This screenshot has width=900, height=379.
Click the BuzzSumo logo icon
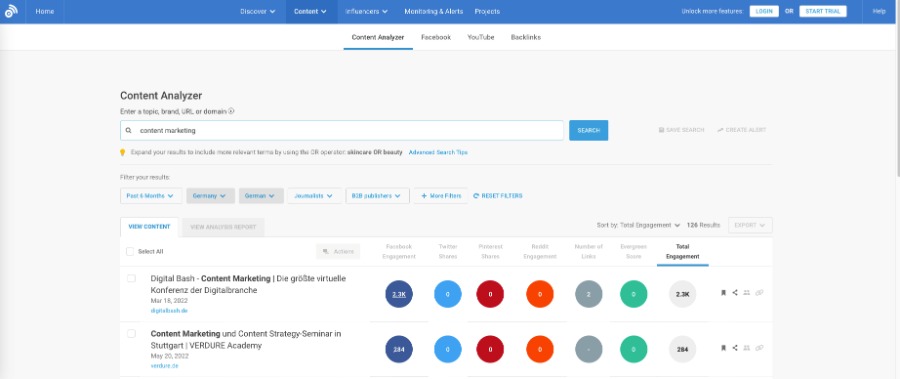coord(11,11)
